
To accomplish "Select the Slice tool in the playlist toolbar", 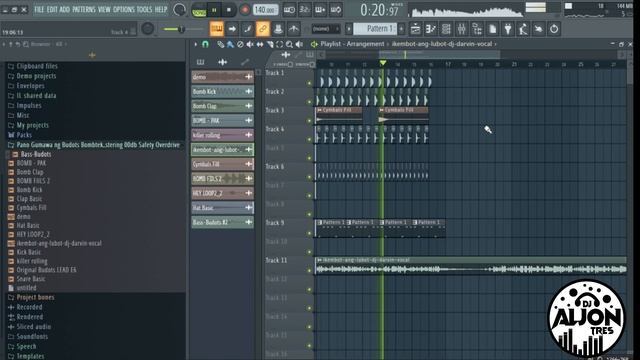I will 270,44.
